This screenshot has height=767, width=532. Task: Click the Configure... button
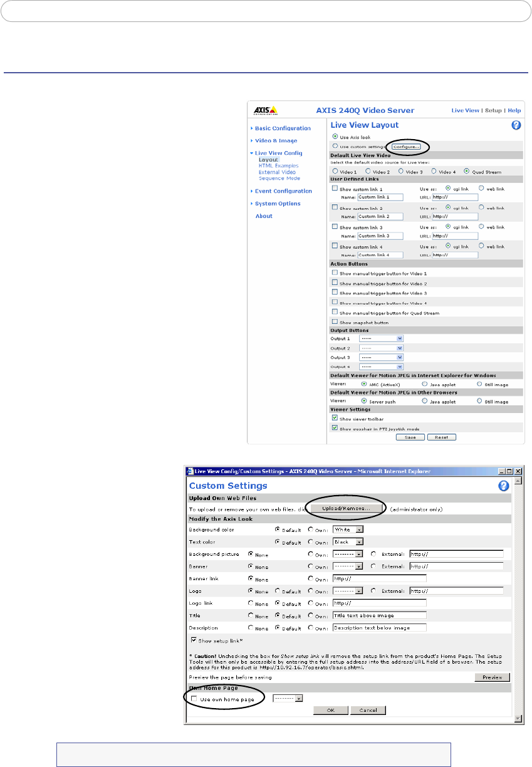click(406, 146)
